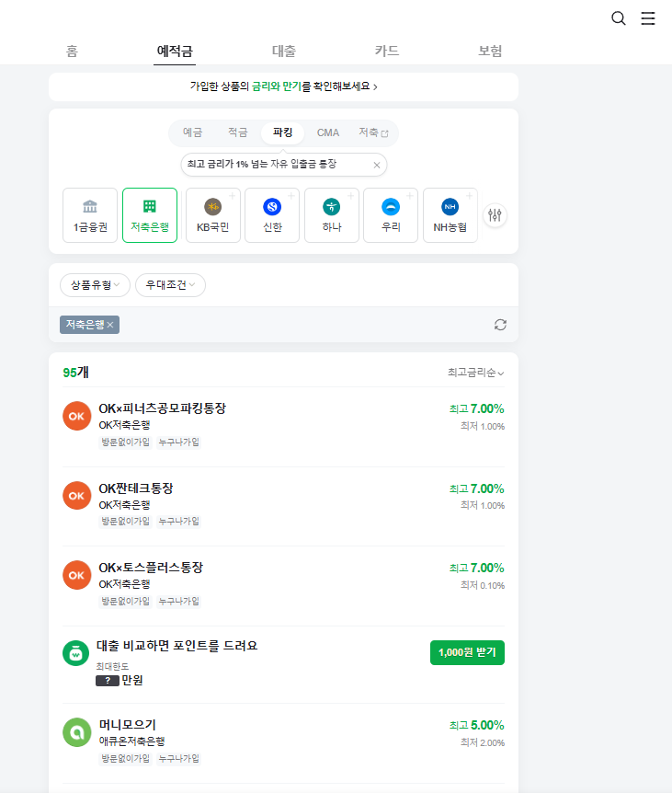
Task: Click the external link icon beside 저축
Action: point(385,133)
